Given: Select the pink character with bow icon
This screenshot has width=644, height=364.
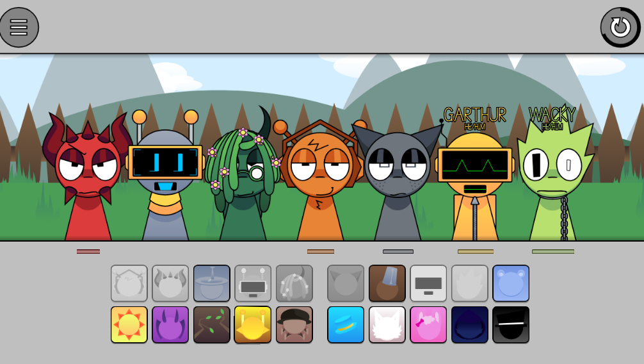Looking at the screenshot, I should (x=428, y=324).
